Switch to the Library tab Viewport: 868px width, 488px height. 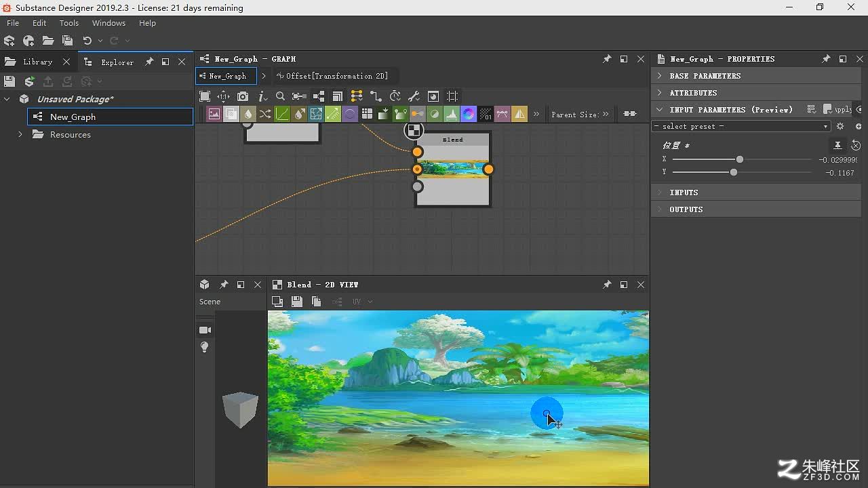click(x=37, y=62)
